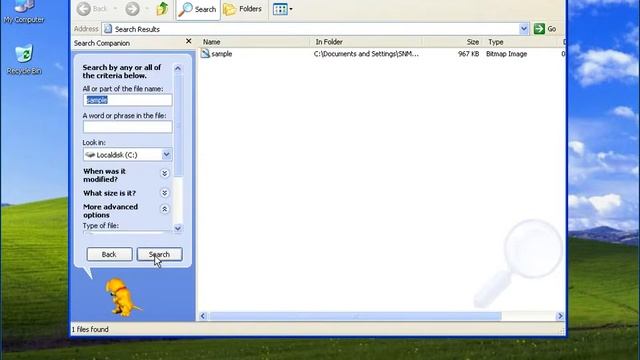This screenshot has width=640, height=360.
Task: Open the Views dropdown button
Action: (282, 9)
